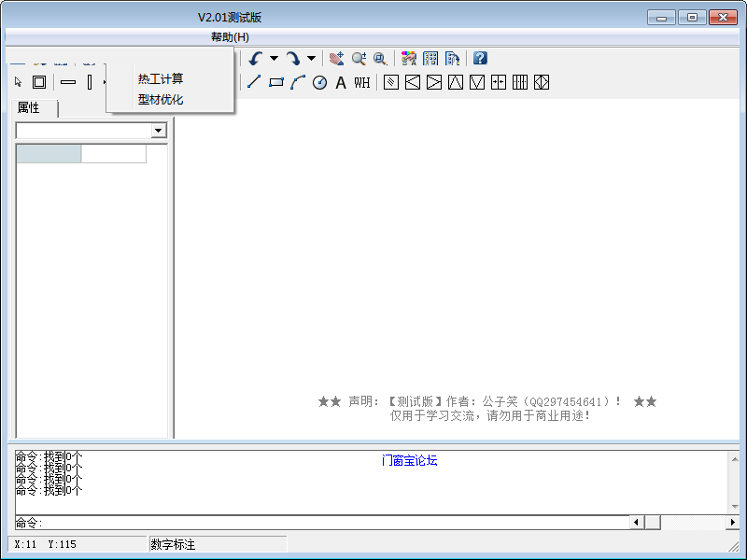Select the fixed glass hatch sash icon
747x560 pixels.
click(391, 82)
